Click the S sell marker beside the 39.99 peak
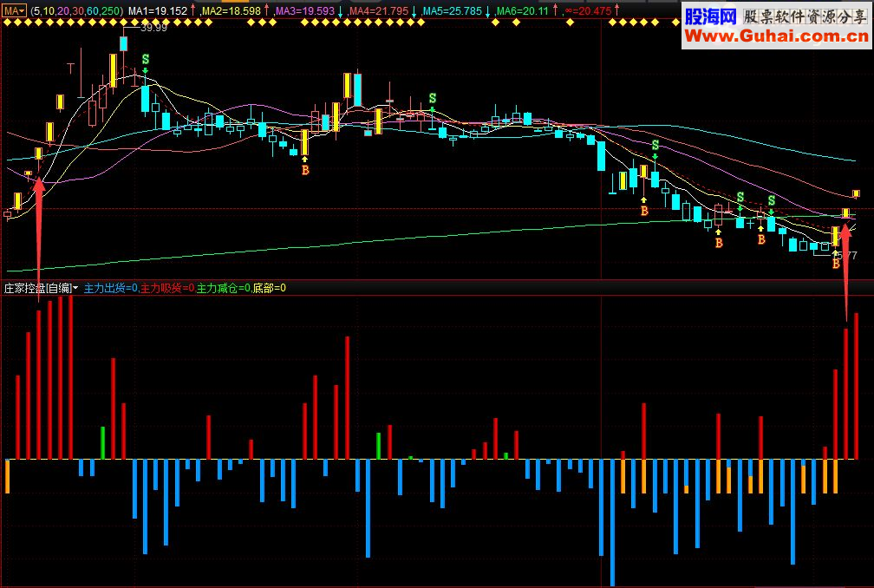This screenshot has height=588, width=874. click(146, 59)
